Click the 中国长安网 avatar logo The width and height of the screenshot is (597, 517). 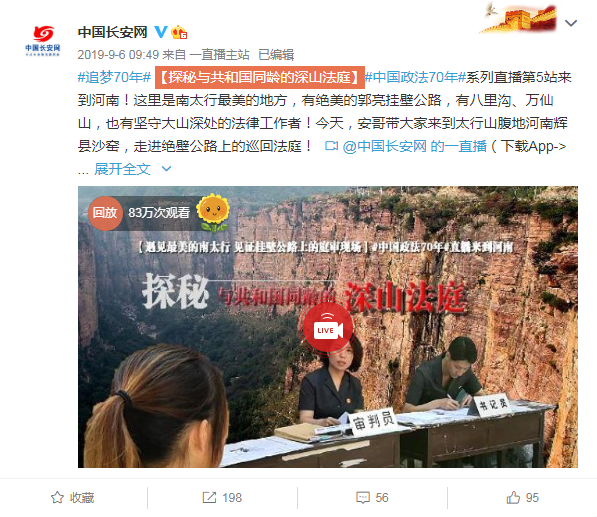[43, 40]
